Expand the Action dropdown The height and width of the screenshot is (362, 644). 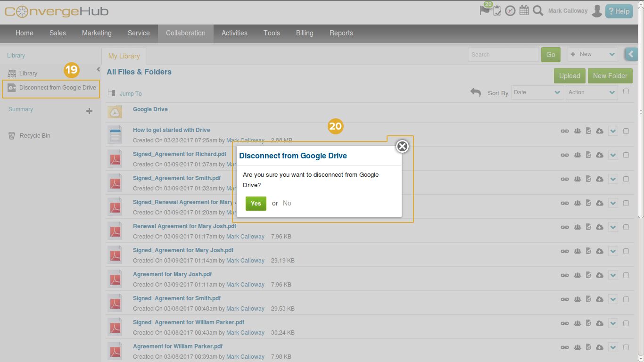tap(592, 92)
